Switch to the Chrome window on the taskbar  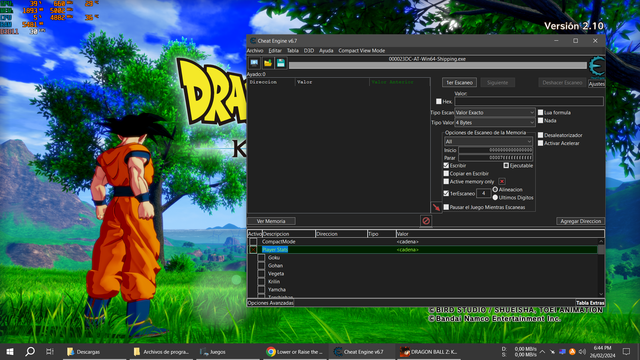pos(295,351)
